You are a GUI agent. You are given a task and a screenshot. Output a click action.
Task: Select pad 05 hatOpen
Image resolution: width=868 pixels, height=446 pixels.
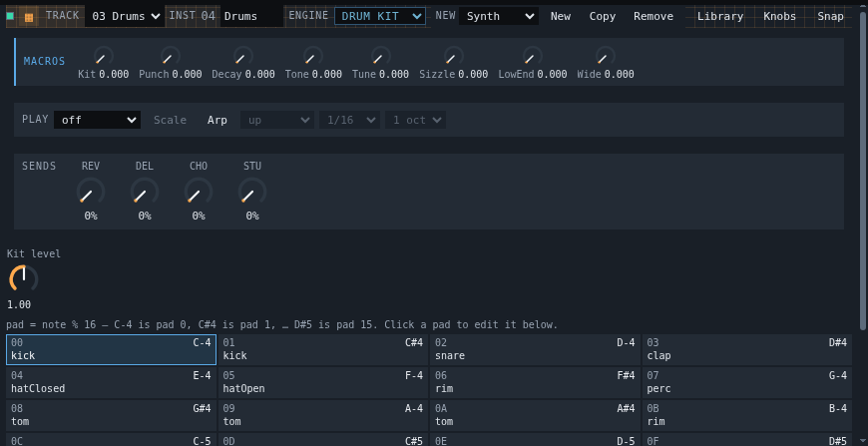[323, 382]
